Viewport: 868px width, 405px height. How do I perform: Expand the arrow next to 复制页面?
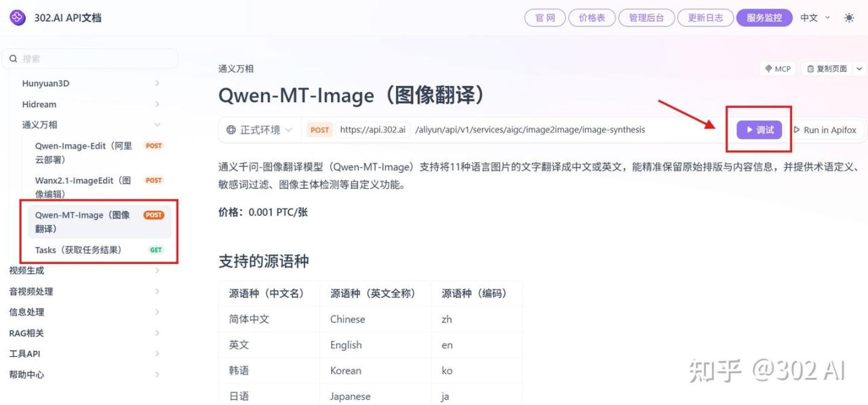point(860,69)
